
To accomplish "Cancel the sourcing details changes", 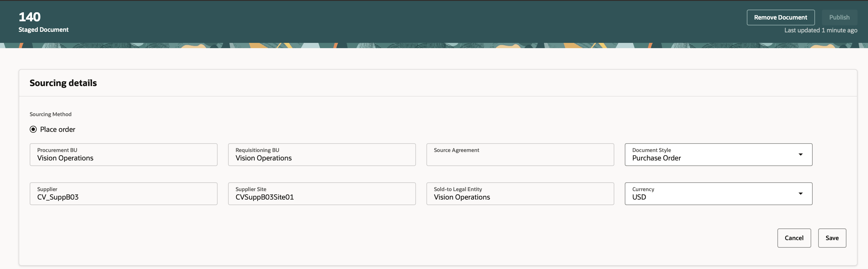I will point(794,237).
